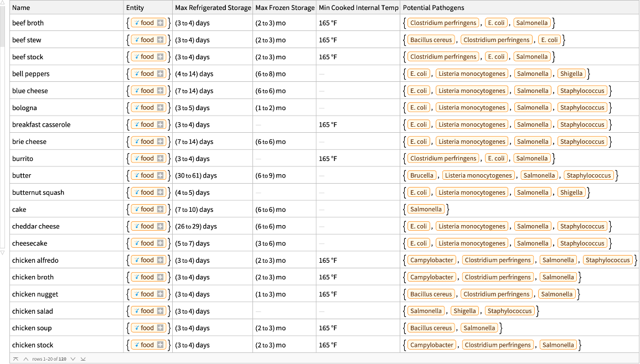This screenshot has height=364, width=640.
Task: Click the previous rows up arrow
Action: pos(25,358)
